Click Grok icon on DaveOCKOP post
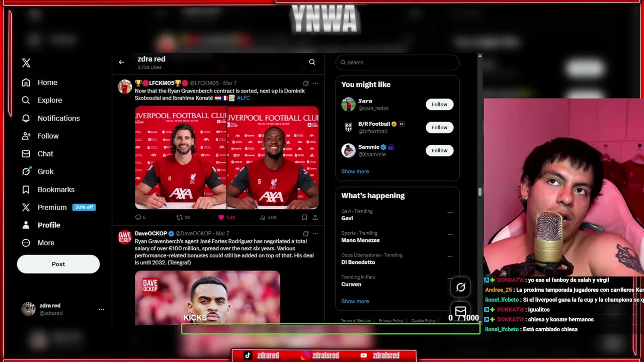 pyautogui.click(x=305, y=234)
